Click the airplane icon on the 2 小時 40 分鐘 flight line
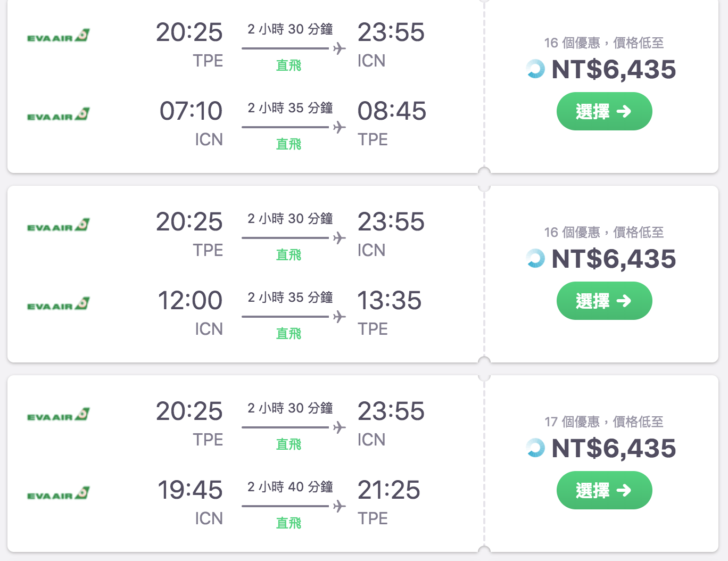This screenshot has height=561, width=728. [x=340, y=506]
